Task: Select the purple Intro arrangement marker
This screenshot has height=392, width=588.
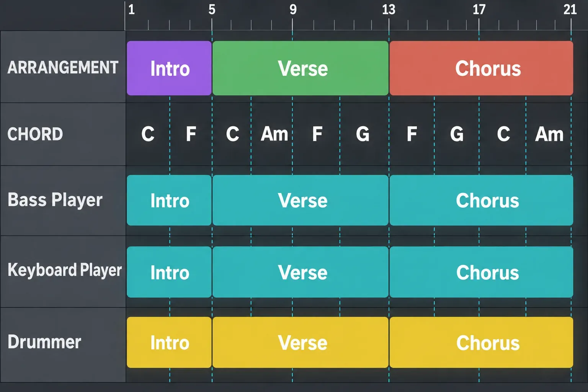Action: pos(169,68)
